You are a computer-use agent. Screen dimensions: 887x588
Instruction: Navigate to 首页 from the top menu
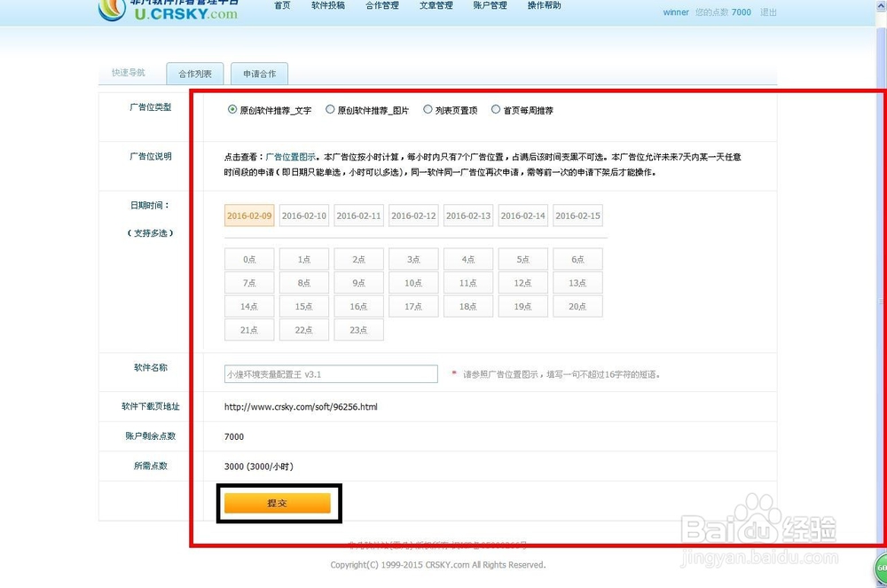[x=281, y=6]
